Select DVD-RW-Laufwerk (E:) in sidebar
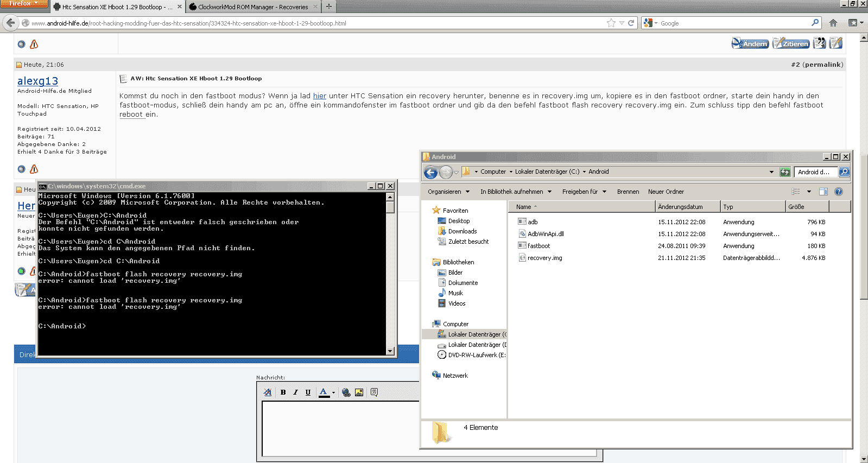Viewport: 868px width, 463px height. (472, 355)
